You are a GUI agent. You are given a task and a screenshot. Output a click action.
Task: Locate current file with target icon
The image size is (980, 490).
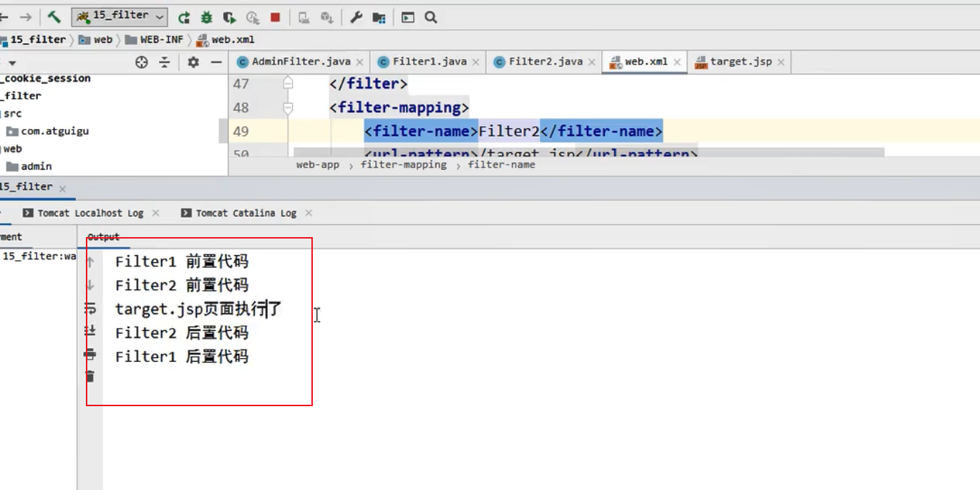pyautogui.click(x=142, y=62)
